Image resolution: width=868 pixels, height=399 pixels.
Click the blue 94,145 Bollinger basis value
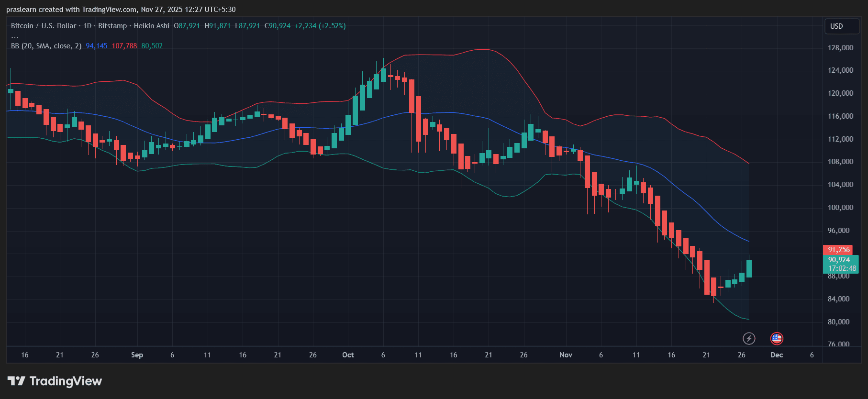97,46
